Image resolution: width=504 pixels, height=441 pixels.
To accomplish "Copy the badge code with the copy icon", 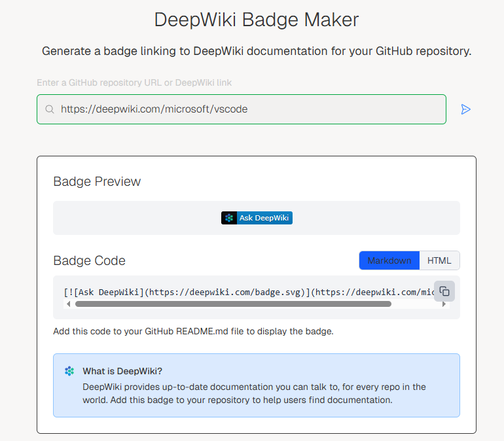I will tap(444, 291).
